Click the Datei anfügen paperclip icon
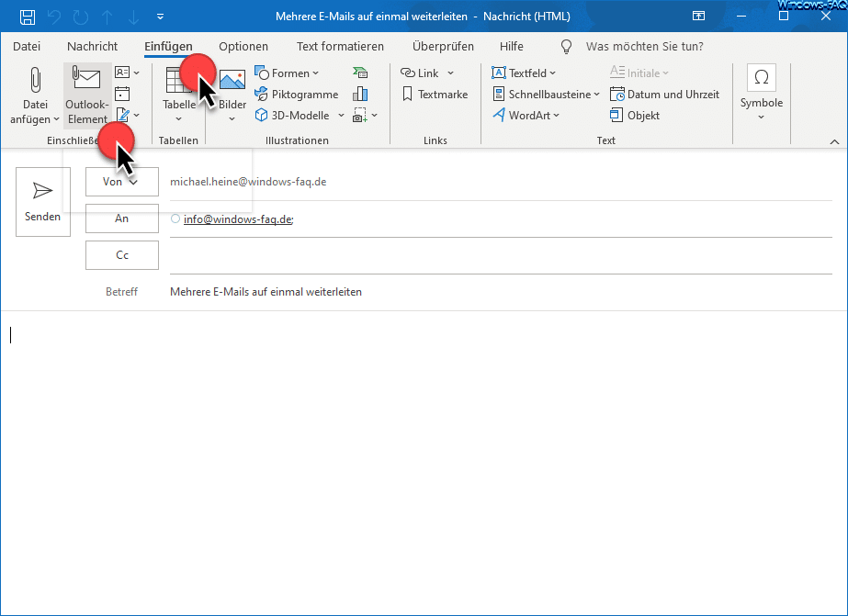Image resolution: width=848 pixels, height=616 pixels. 35,81
